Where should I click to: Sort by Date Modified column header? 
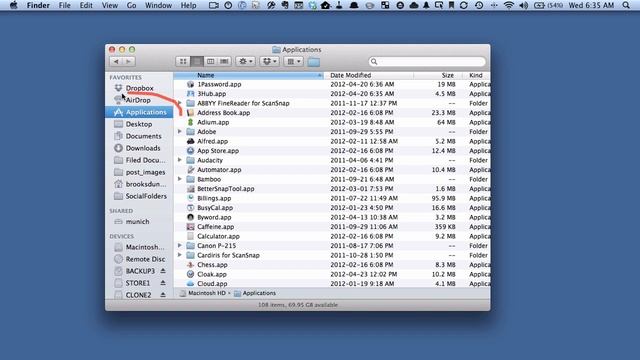coord(369,76)
